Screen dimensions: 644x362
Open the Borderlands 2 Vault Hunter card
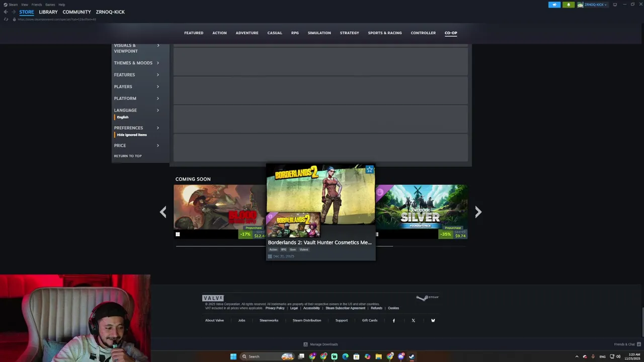click(320, 212)
